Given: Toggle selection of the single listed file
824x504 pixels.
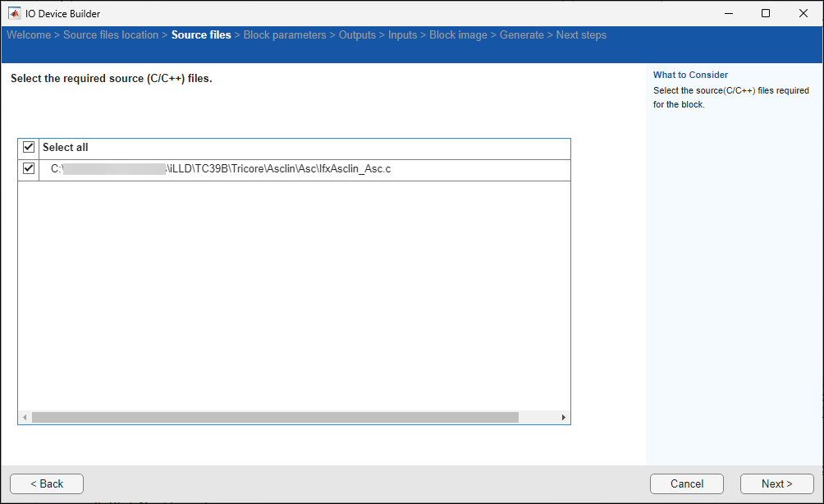Looking at the screenshot, I should 28,167.
